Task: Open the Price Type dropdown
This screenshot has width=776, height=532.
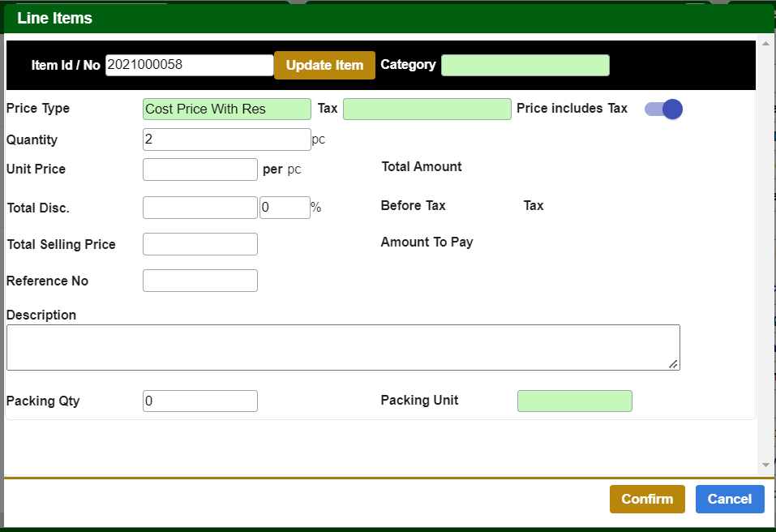Action: click(226, 109)
